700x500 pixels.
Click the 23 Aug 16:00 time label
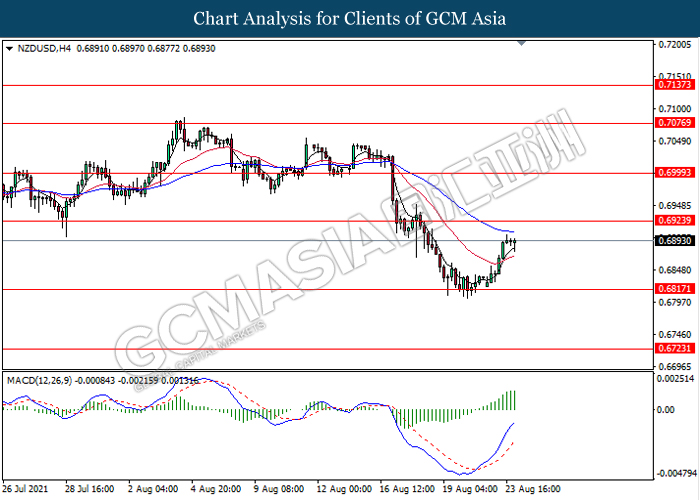point(533,489)
